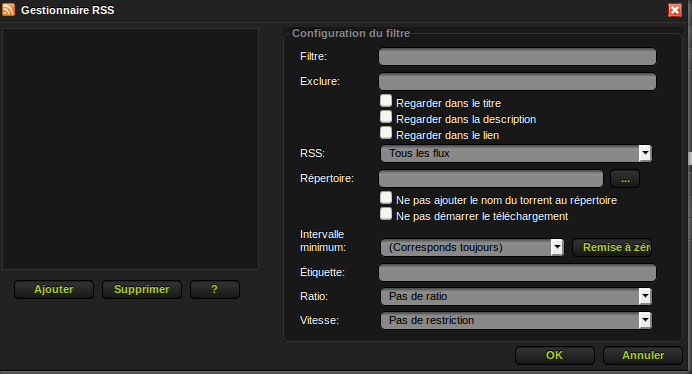Screen dimensions: 692x374
Task: Click the Ajouter button
Action: [54, 289]
